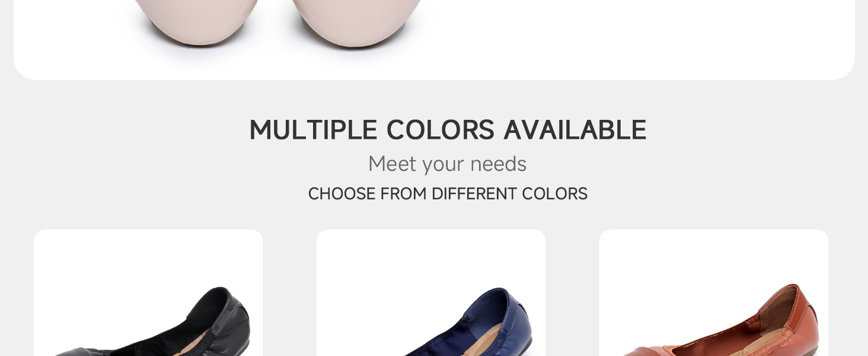Viewport: 868px width, 356px height.
Task: Click the word MULTIPLE in the heading
Action: (x=313, y=130)
